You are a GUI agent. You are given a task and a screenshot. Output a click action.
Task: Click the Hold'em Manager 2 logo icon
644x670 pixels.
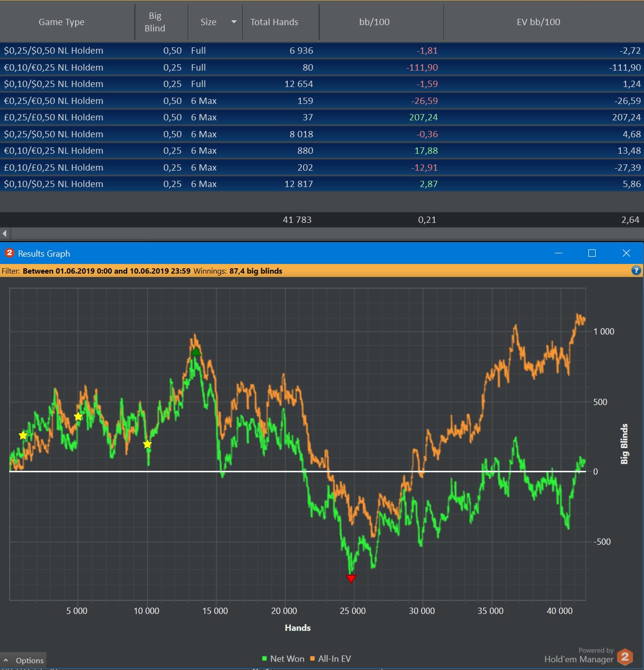625,656
